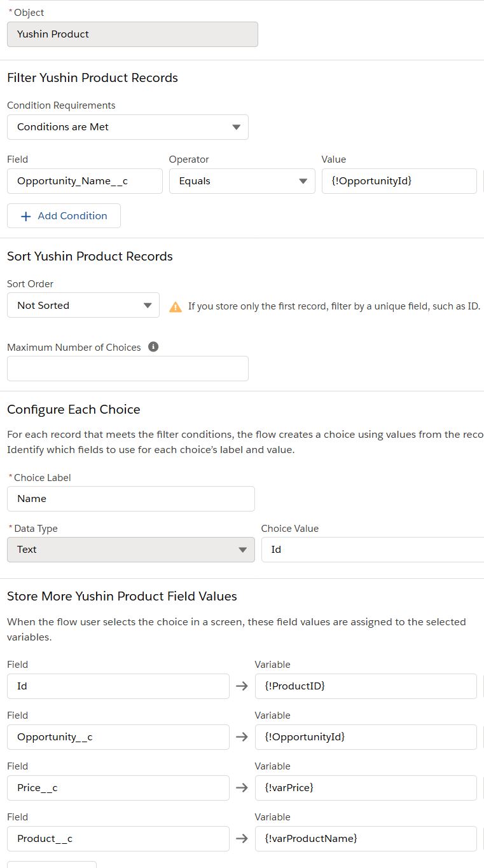Click the info icon beside Maximum Number of Choices

(153, 347)
